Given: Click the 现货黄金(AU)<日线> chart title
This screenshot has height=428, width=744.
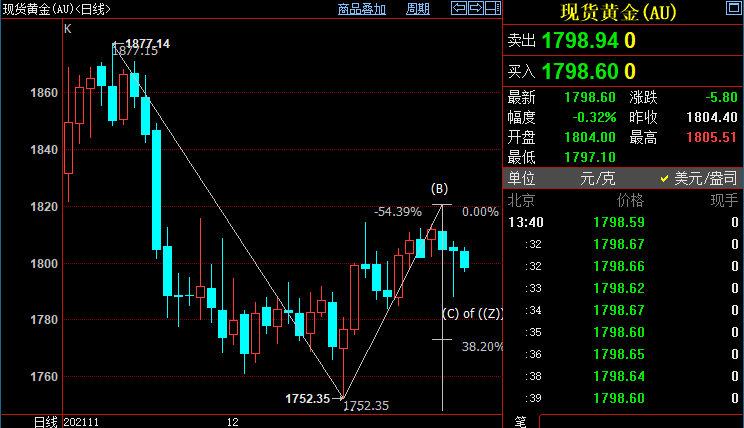Looking at the screenshot, I should [x=56, y=9].
